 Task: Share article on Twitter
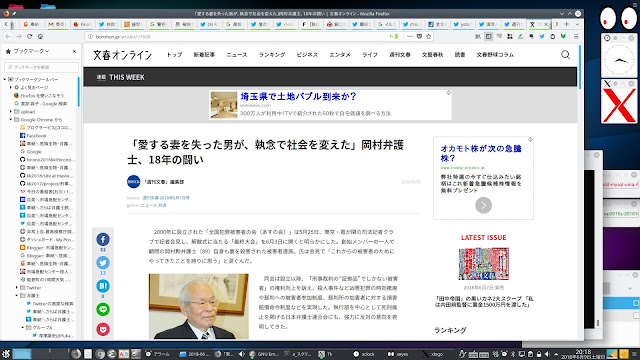click(103, 262)
